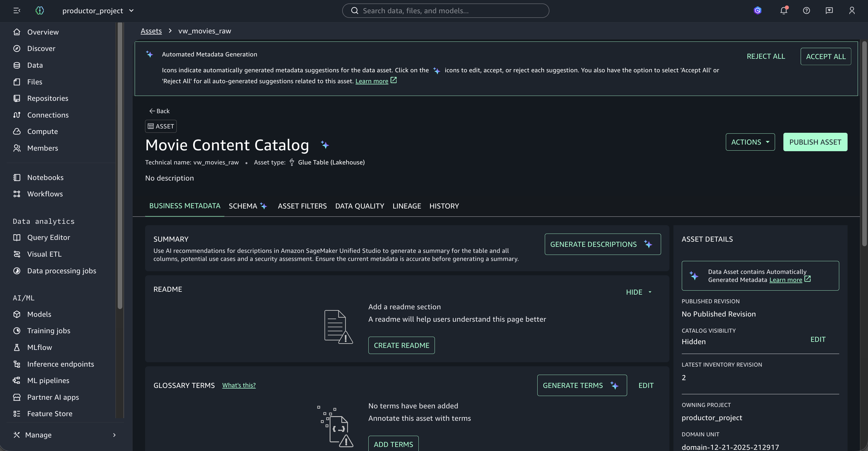Open the What's this? link

239,385
